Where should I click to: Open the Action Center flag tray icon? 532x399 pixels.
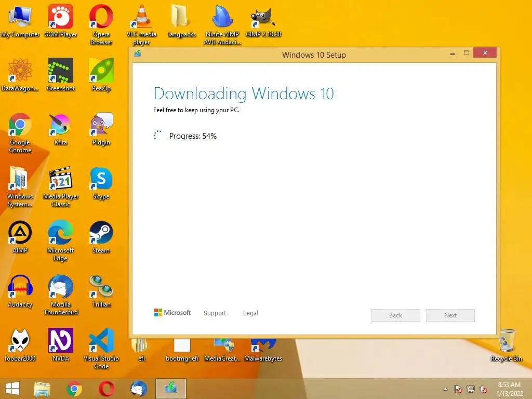click(x=458, y=389)
